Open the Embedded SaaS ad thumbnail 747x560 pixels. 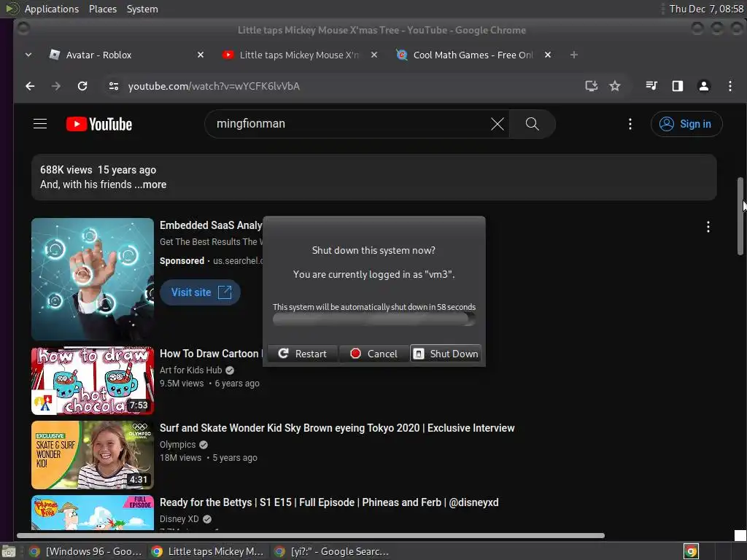pos(93,279)
